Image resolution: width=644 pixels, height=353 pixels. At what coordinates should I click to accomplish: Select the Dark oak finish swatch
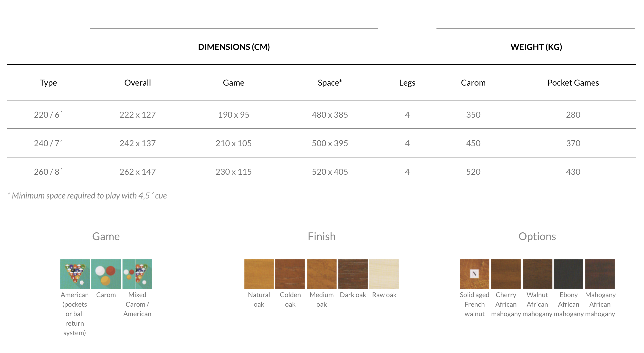353,274
